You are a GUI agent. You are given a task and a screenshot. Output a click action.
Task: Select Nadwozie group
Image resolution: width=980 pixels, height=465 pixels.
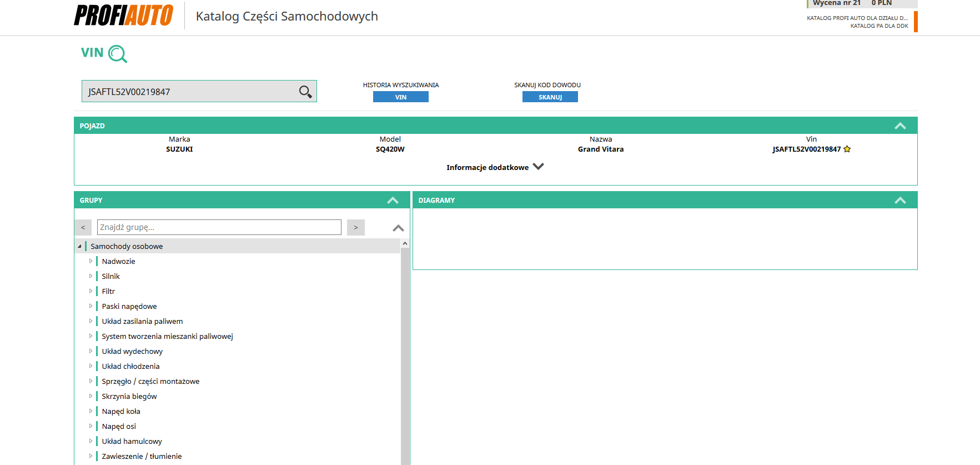(118, 261)
